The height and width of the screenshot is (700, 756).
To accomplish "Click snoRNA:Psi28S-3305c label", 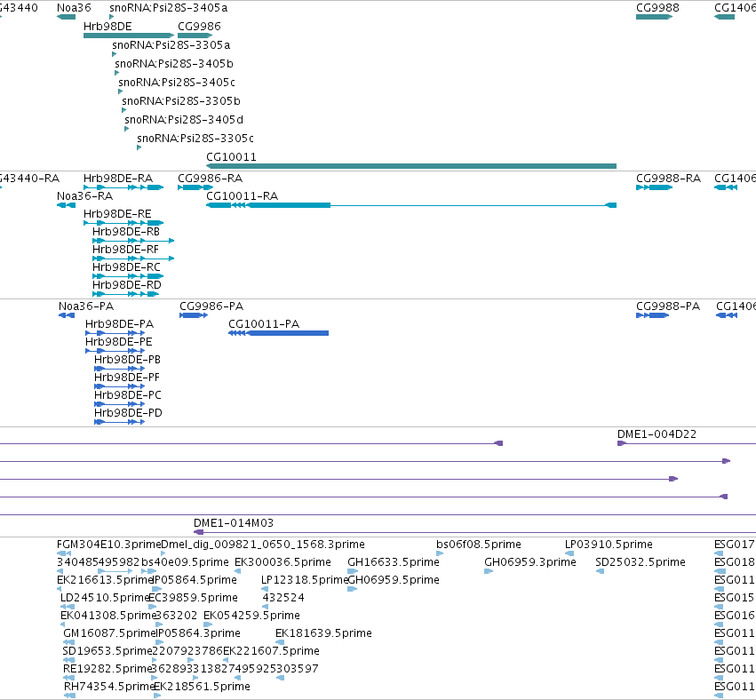I will (195, 139).
